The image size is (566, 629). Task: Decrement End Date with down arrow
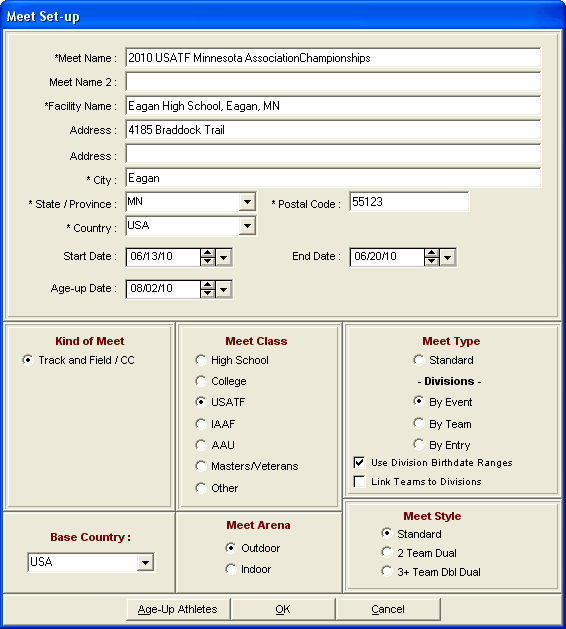(x=432, y=262)
